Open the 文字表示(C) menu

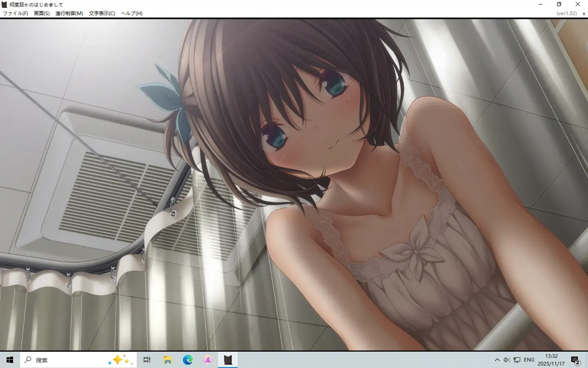[x=102, y=13]
